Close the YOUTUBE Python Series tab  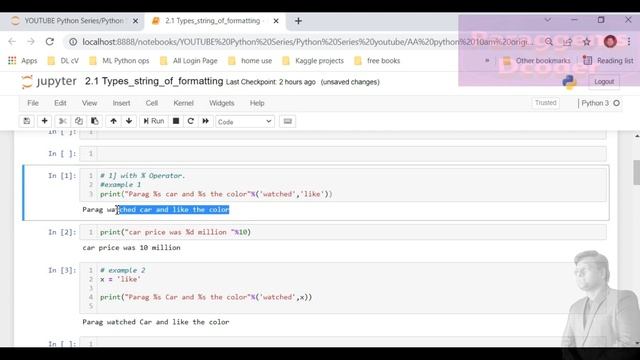click(136, 21)
